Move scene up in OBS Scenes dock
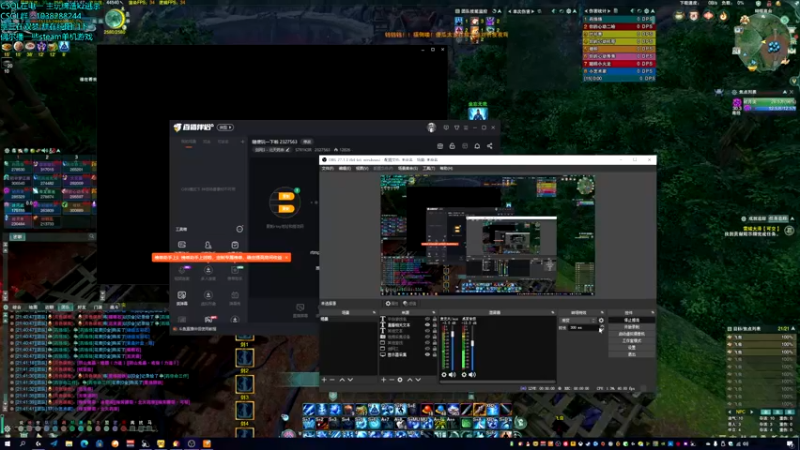This screenshot has height=450, width=800. (342, 380)
